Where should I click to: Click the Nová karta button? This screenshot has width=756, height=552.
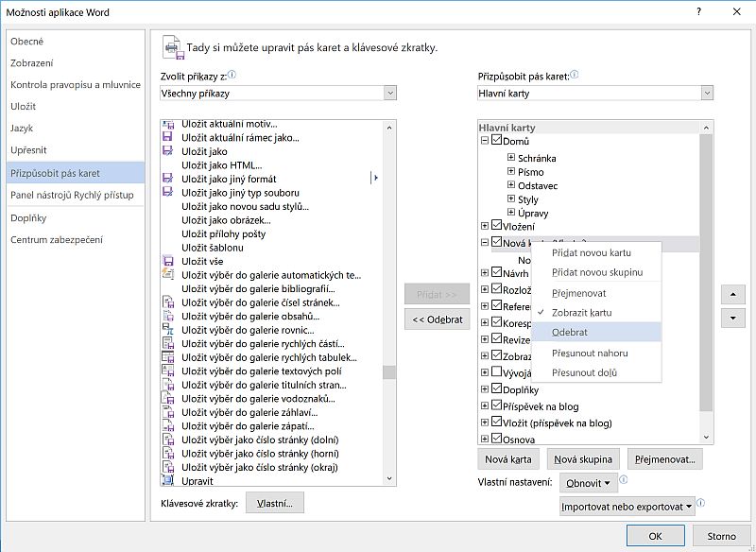[x=508, y=459]
